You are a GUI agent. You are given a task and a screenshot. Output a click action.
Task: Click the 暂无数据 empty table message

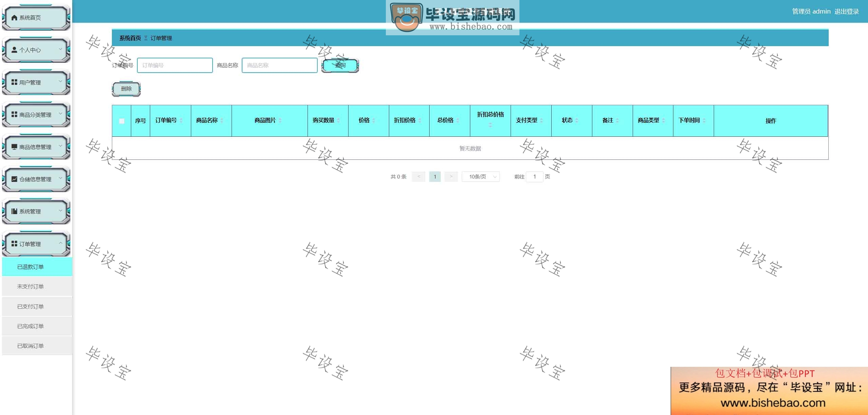pos(470,148)
